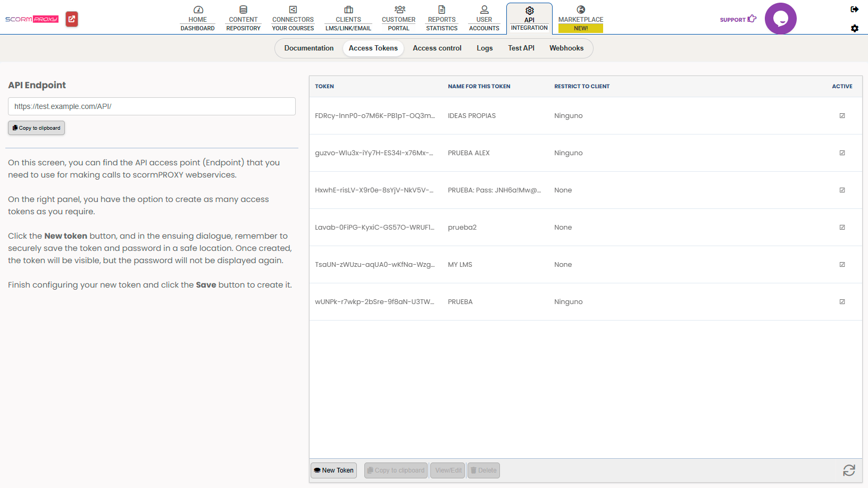Toggle active checkbox for wUNPk token row

842,301
